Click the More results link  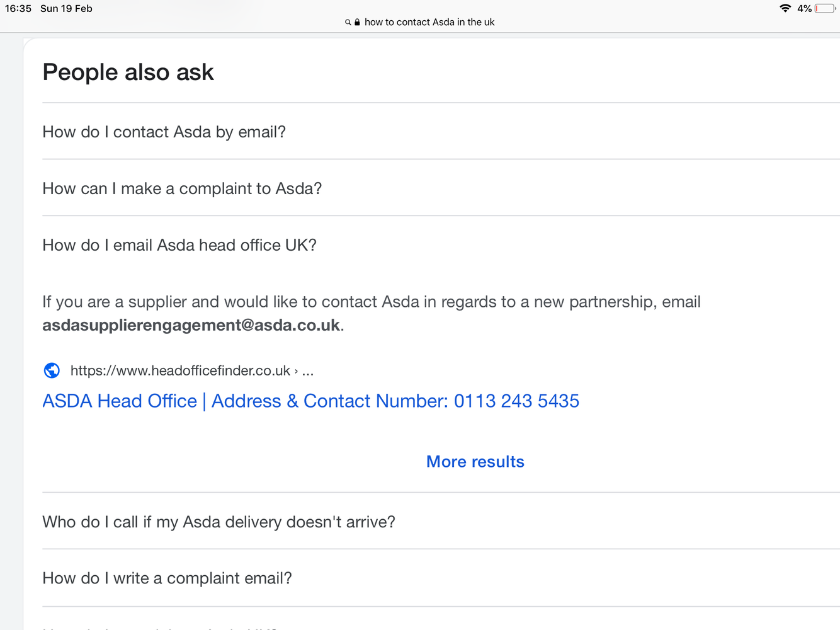tap(475, 462)
